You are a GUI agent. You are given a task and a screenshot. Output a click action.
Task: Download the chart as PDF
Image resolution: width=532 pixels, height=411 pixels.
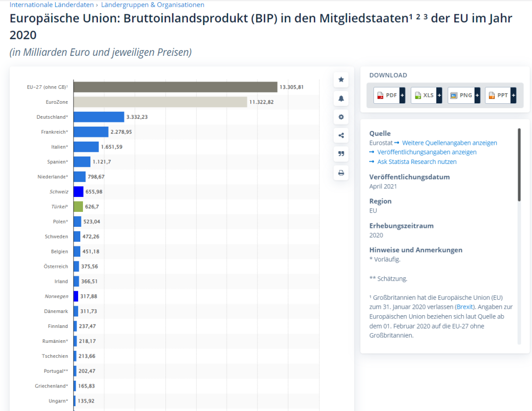[x=386, y=95]
